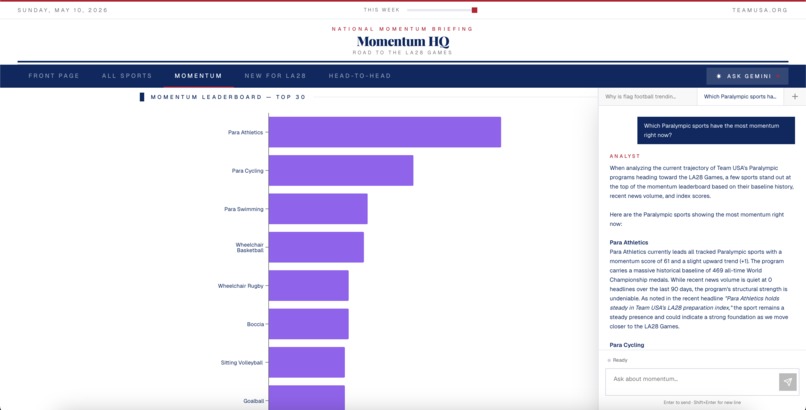Add a new chat tab with plus icon
The height and width of the screenshot is (410, 806).
(795, 97)
